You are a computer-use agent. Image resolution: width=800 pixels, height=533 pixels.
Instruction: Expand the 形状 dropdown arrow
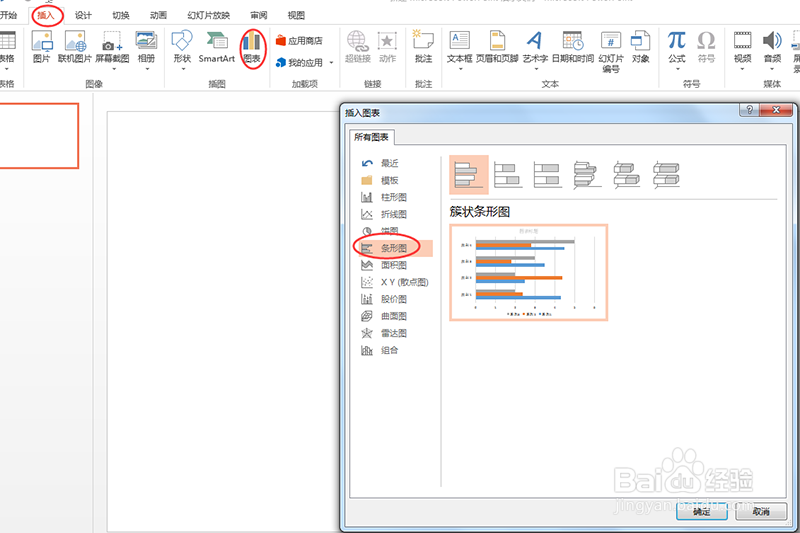pyautogui.click(x=183, y=69)
